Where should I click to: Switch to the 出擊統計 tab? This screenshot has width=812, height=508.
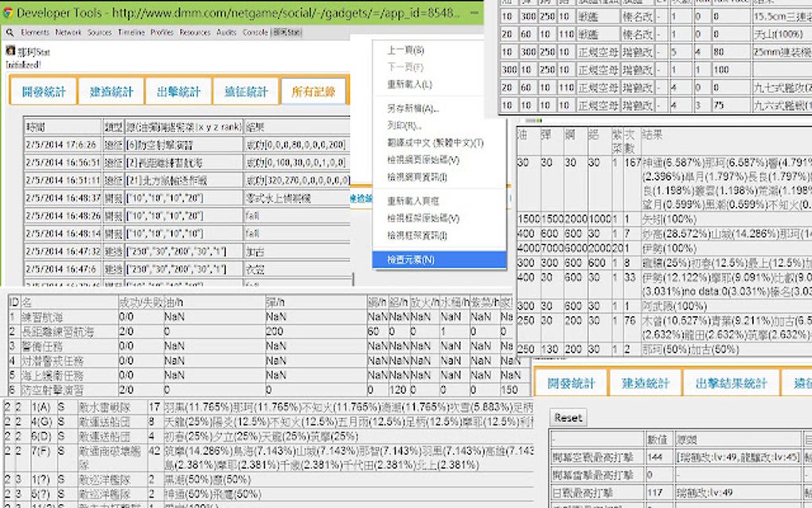[x=178, y=92]
